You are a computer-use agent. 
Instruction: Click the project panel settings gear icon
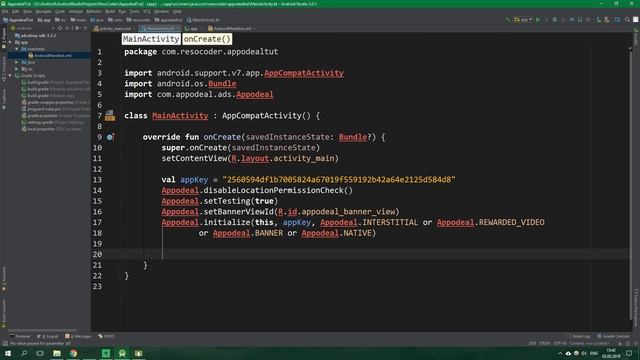pyautogui.click(x=77, y=28)
